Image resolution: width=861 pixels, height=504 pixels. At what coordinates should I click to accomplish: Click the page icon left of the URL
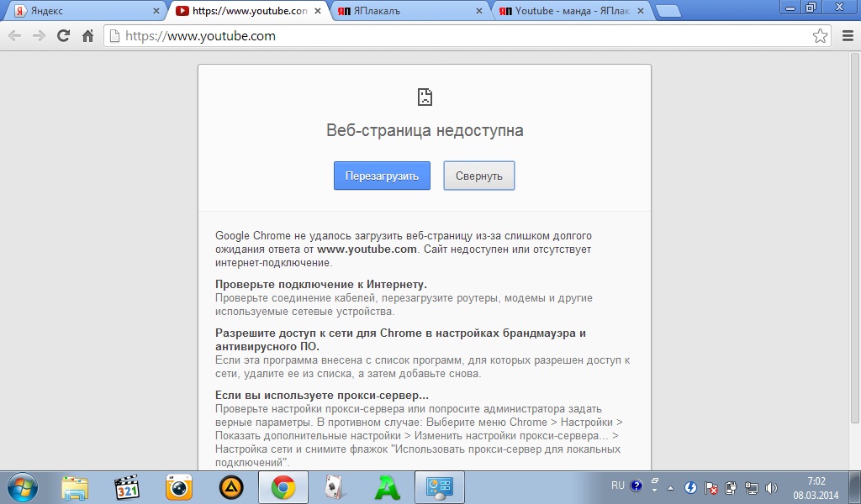(x=114, y=36)
